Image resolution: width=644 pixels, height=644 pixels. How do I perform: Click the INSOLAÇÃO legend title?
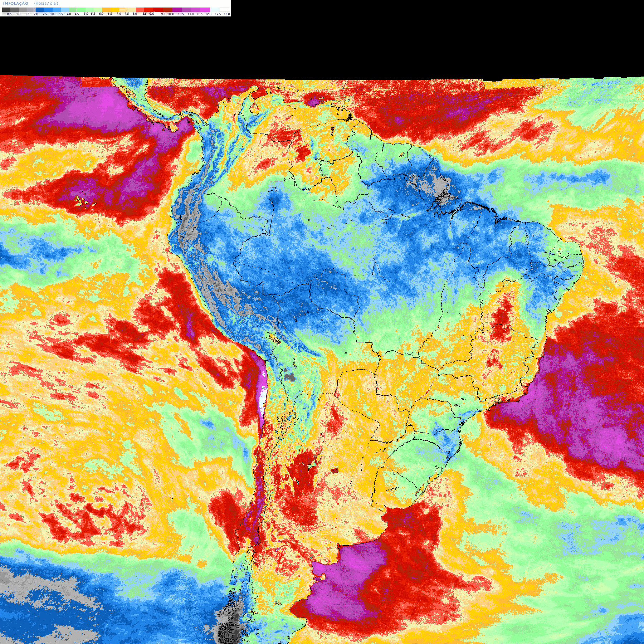coord(16,3)
